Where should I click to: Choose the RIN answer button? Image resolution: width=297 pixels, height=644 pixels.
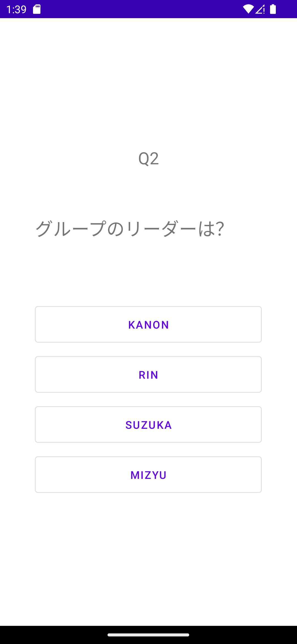(x=148, y=375)
